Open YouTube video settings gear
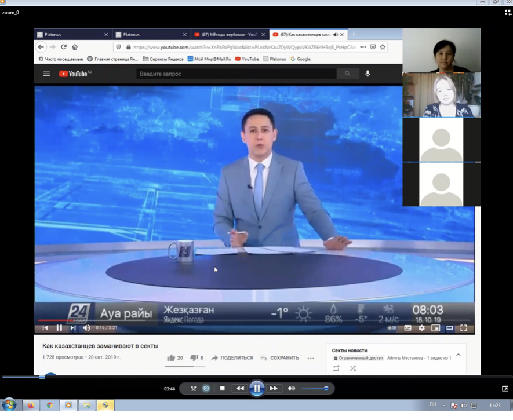 421,328
